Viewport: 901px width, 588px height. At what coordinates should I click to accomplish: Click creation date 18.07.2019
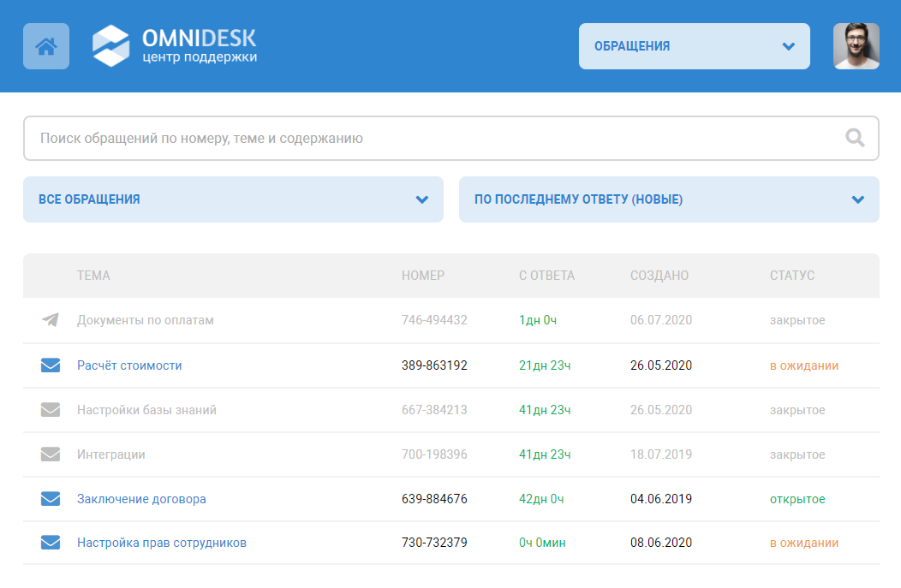click(x=661, y=454)
